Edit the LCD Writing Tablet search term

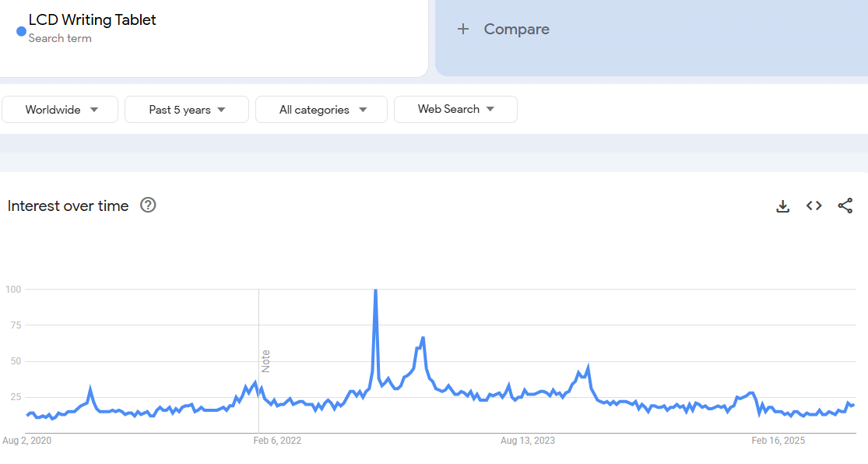pos(92,20)
